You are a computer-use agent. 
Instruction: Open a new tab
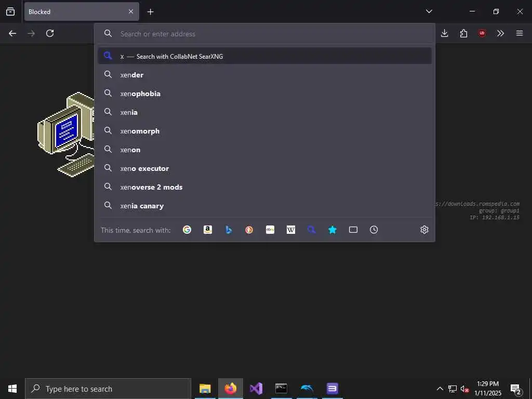[150, 12]
